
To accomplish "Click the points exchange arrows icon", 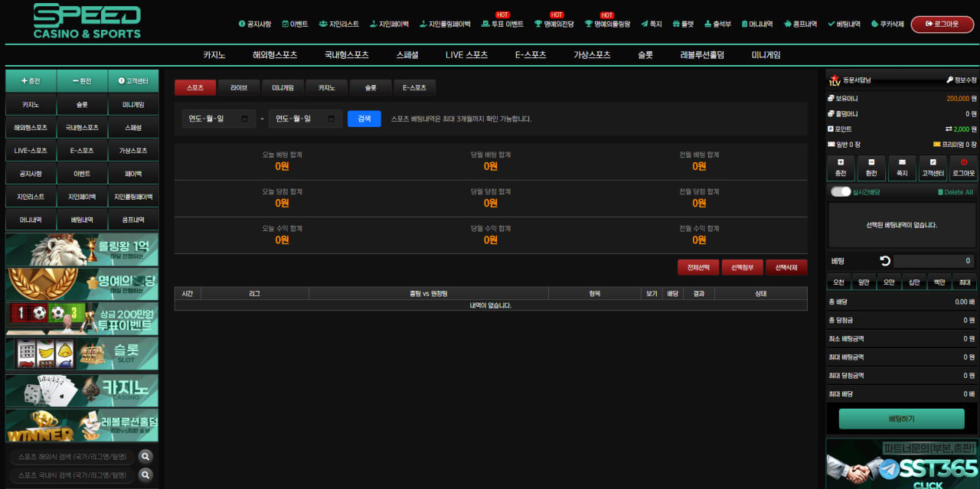I will [x=949, y=129].
